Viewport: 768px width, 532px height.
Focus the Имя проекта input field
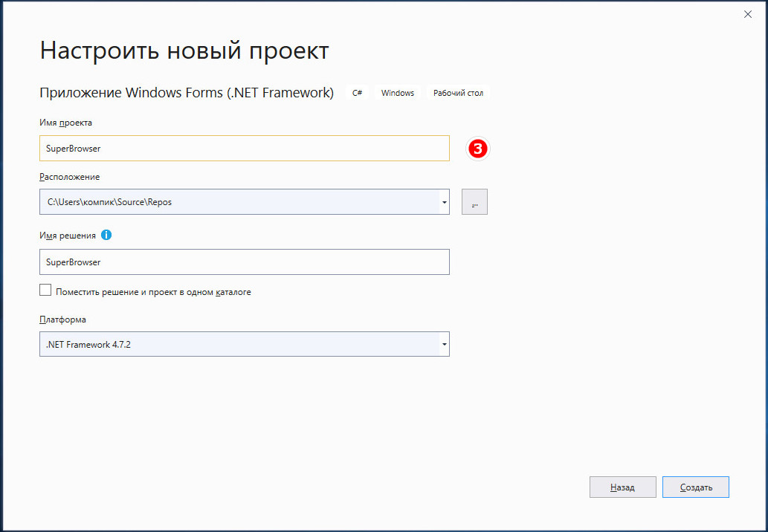pyautogui.click(x=245, y=149)
